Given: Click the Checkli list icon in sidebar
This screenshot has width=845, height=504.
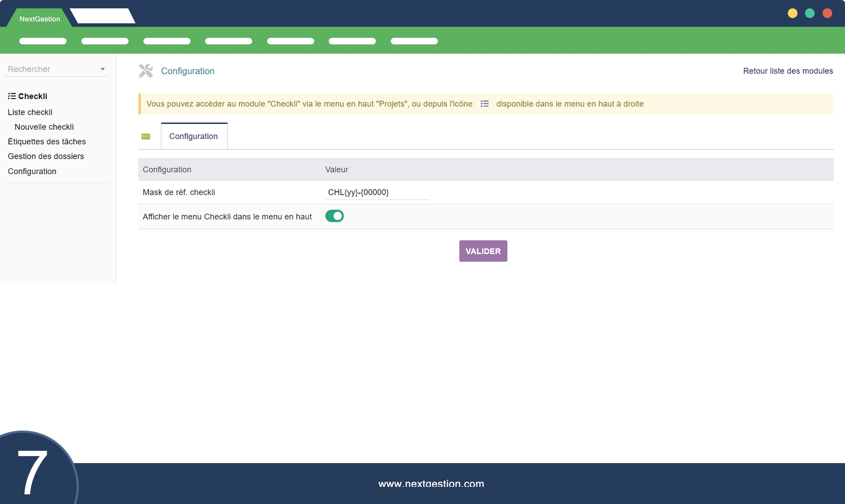Looking at the screenshot, I should 12,96.
